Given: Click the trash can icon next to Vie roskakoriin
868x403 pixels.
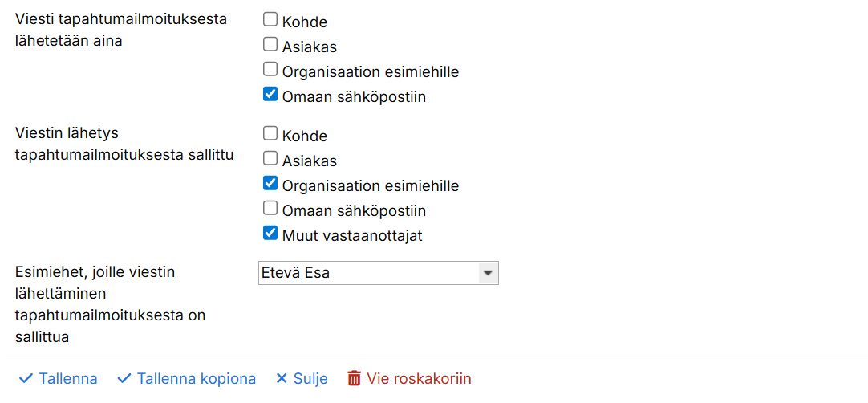Looking at the screenshot, I should 354,378.
